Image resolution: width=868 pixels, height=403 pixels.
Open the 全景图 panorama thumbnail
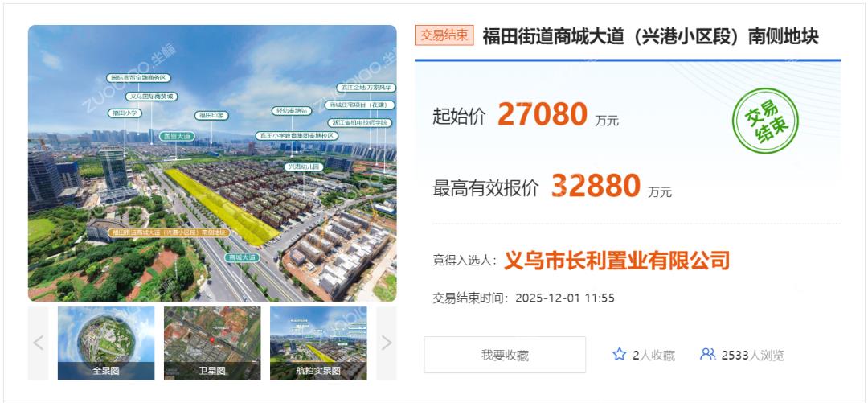[106, 343]
